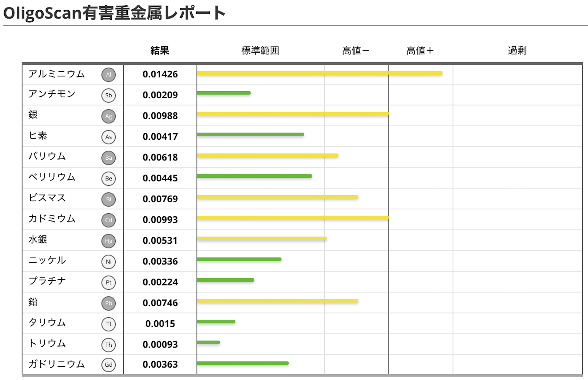Select the Hg mercury element badge
This screenshot has height=380, width=588.
pyautogui.click(x=108, y=241)
